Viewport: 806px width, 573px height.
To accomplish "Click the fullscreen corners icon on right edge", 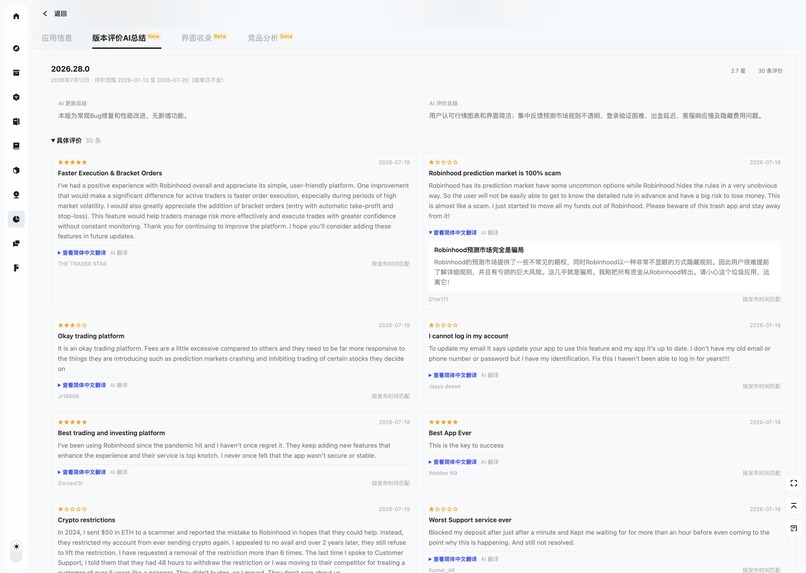I will click(x=794, y=483).
